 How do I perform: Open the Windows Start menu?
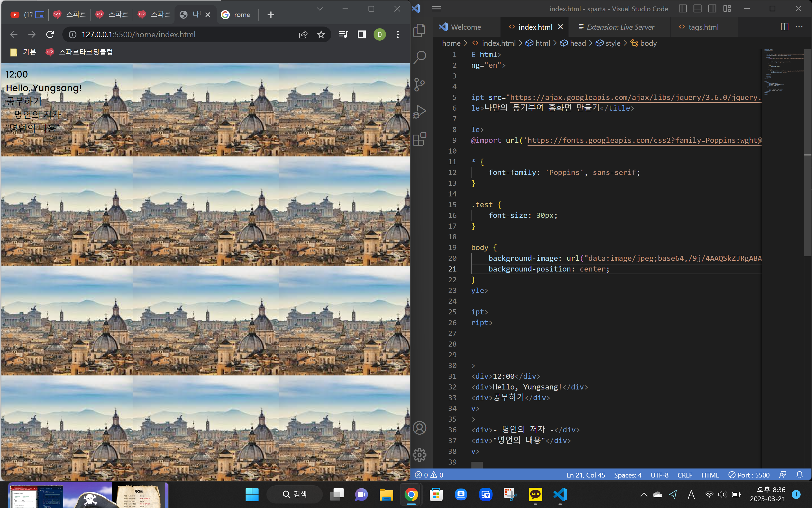252,494
